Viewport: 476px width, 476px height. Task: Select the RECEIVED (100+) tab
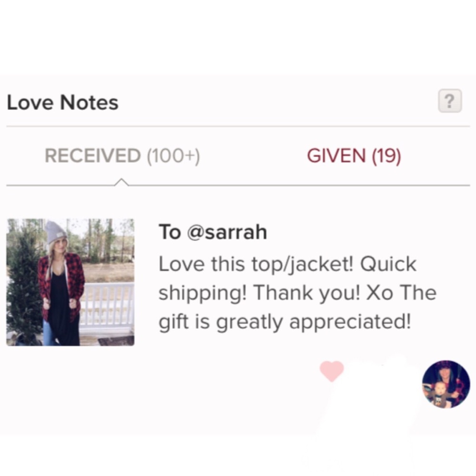[x=122, y=156]
